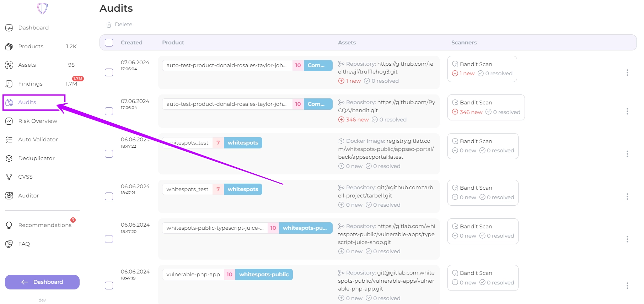644x304 pixels.
Task: Expand row options for vulnerable-php-app audit
Action: (627, 286)
